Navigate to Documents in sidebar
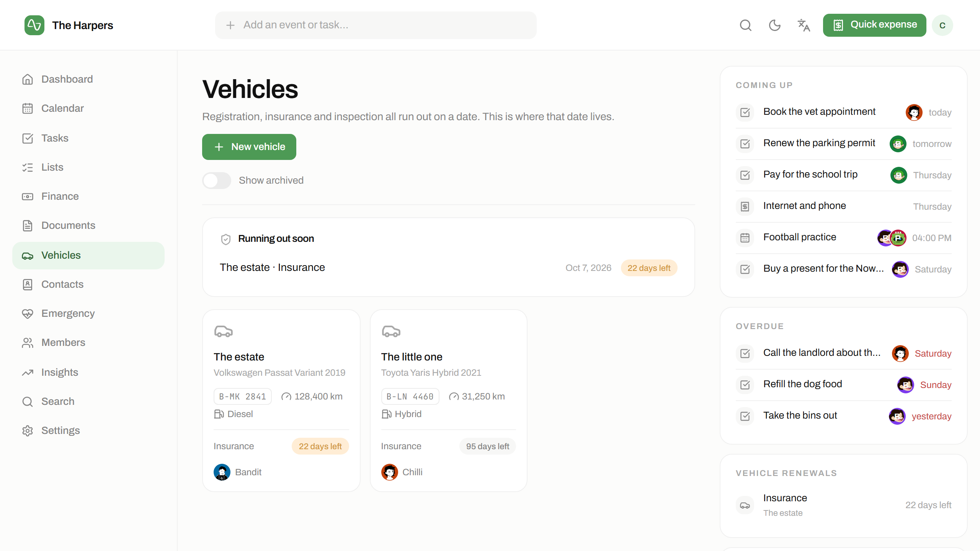980x551 pixels. 88,225
